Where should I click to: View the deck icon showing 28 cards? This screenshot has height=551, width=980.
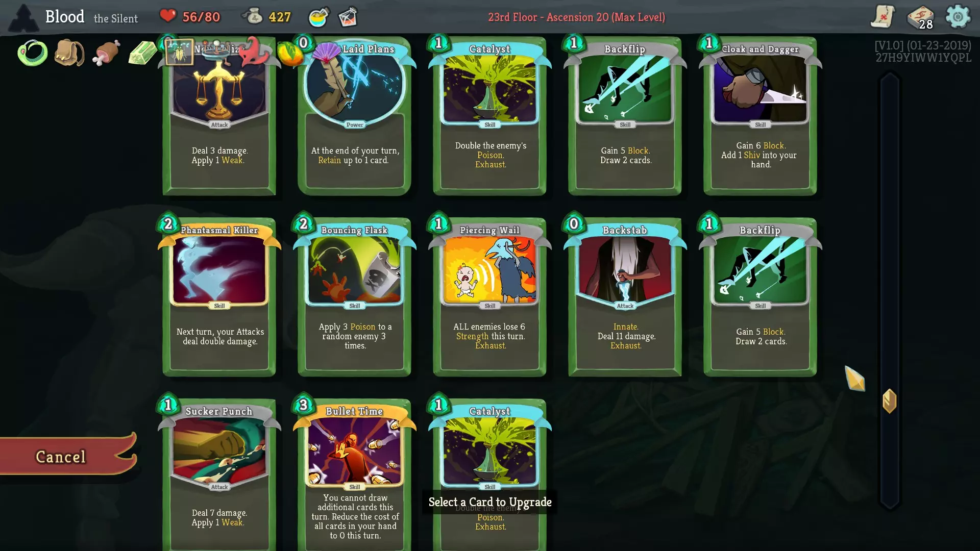[921, 17]
